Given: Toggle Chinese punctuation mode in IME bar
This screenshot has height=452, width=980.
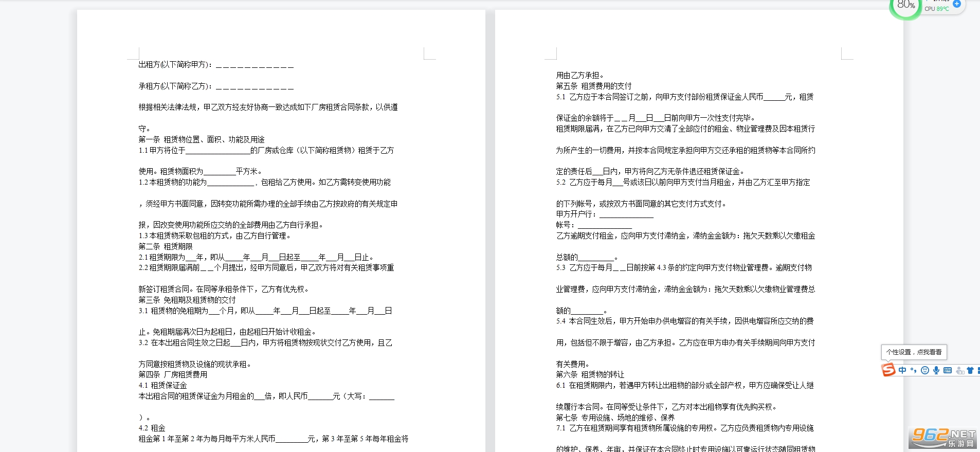Looking at the screenshot, I should pyautogui.click(x=914, y=370).
